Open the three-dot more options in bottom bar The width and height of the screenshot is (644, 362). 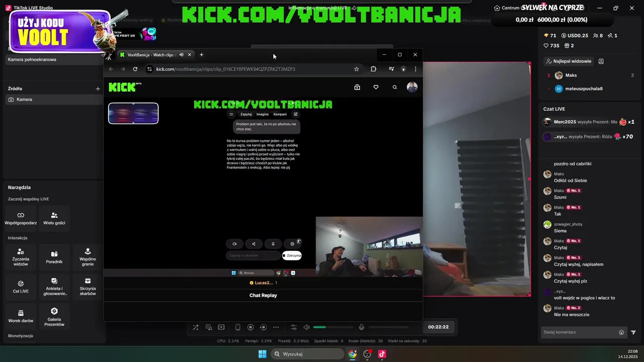pyautogui.click(x=276, y=327)
